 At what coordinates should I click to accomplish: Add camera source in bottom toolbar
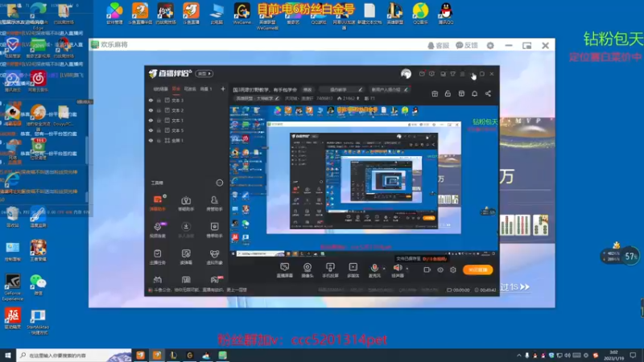pos(308,270)
